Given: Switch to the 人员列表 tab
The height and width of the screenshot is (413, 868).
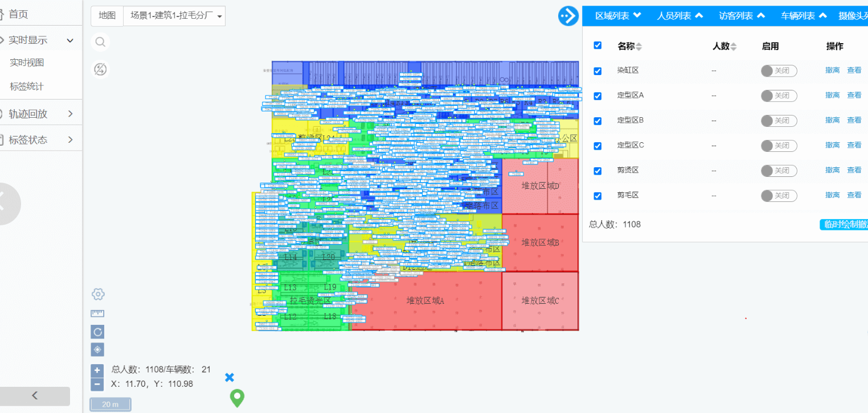Looking at the screenshot, I should pyautogui.click(x=679, y=16).
